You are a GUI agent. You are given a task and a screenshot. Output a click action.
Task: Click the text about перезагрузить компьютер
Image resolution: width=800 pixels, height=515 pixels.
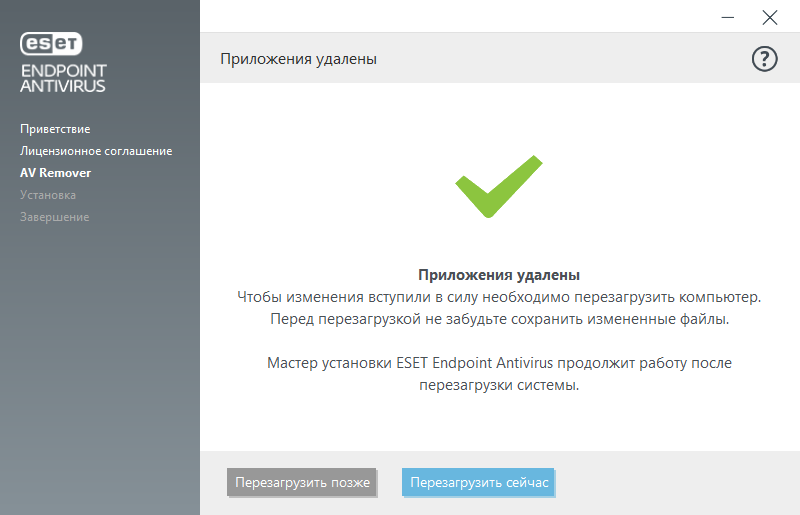click(x=499, y=297)
